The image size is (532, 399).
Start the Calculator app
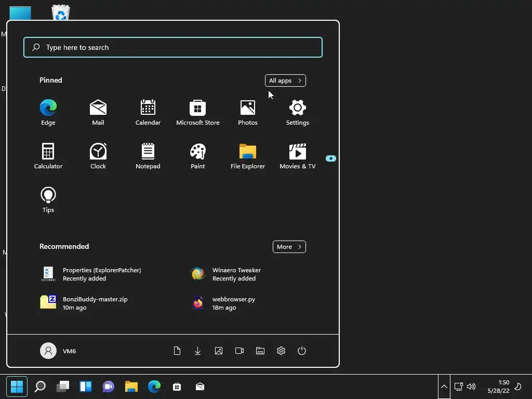48,156
